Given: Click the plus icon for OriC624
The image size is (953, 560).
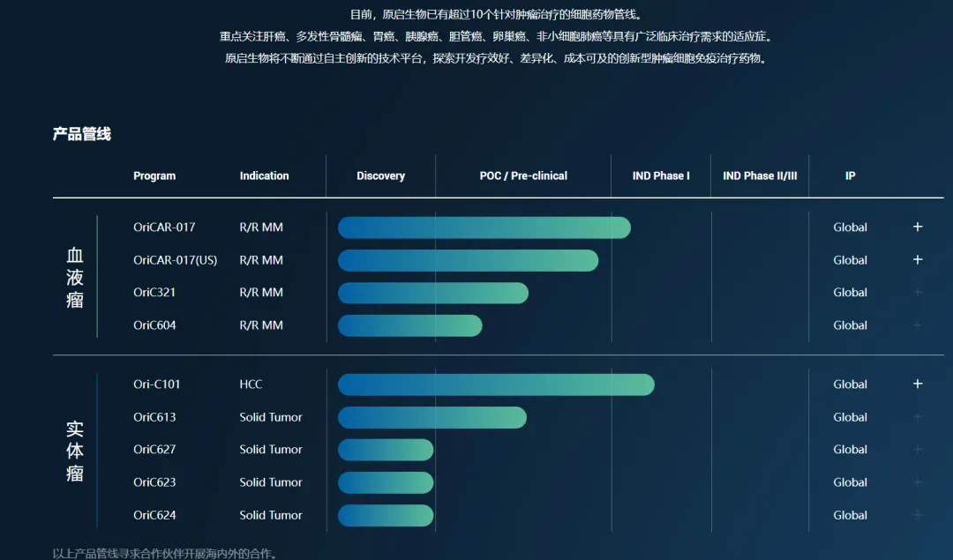Looking at the screenshot, I should 918,515.
